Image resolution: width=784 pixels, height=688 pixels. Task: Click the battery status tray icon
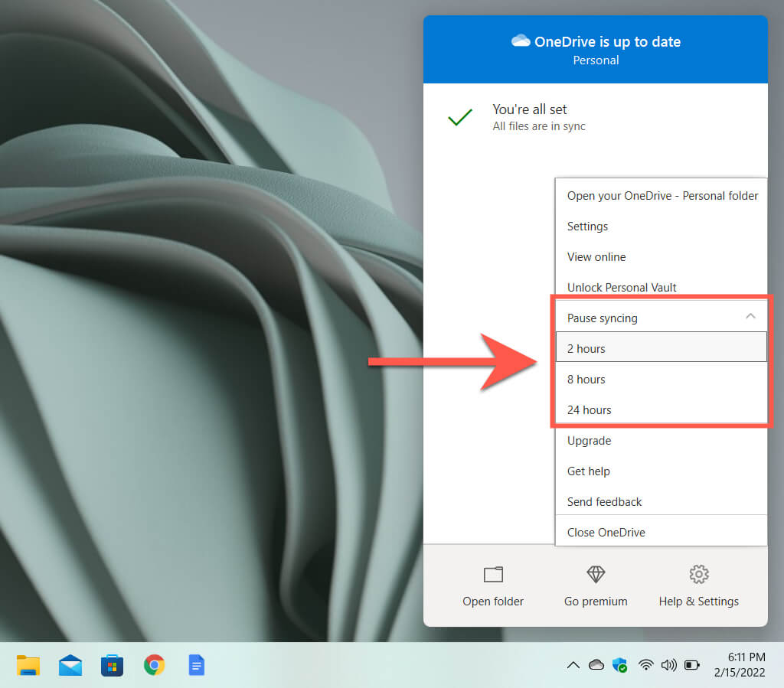[x=692, y=665]
